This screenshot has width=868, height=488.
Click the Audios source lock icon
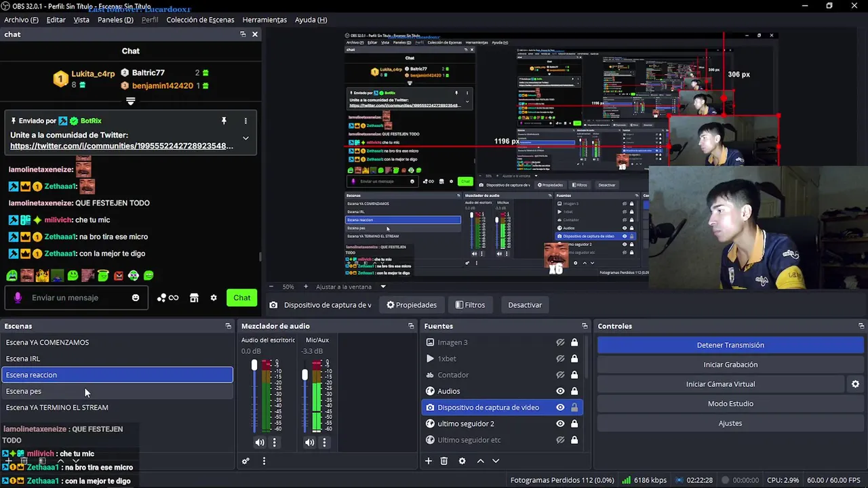tap(574, 391)
